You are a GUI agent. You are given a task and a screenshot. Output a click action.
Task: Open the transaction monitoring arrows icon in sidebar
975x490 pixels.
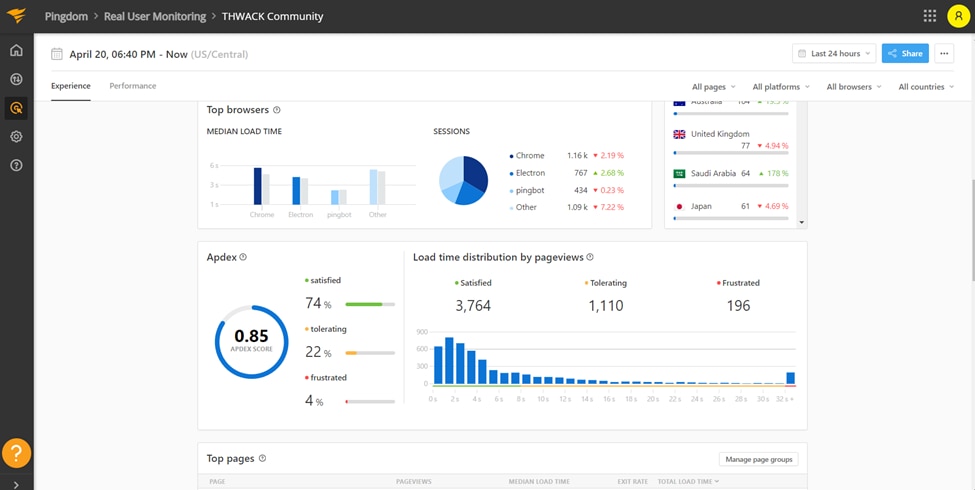16,79
